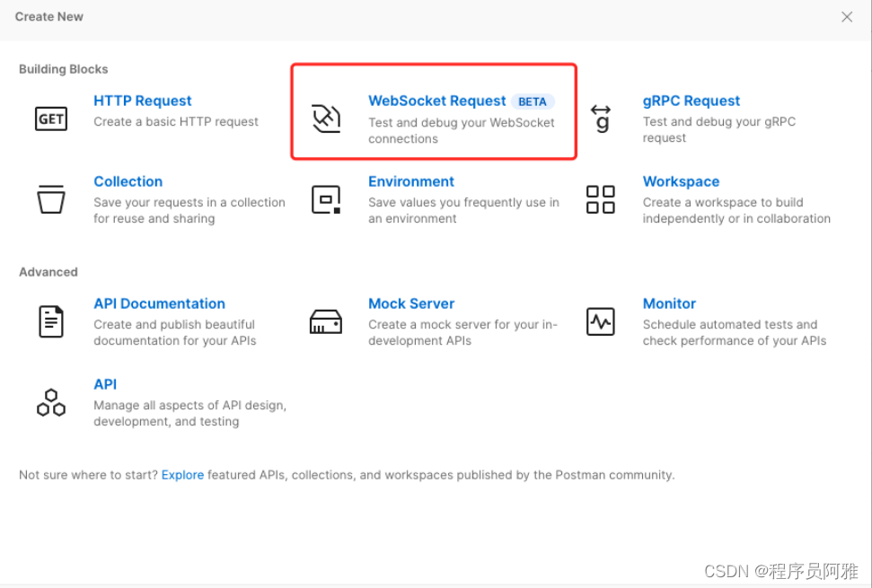
Task: Click the API Documentation page icon
Action: click(x=51, y=321)
